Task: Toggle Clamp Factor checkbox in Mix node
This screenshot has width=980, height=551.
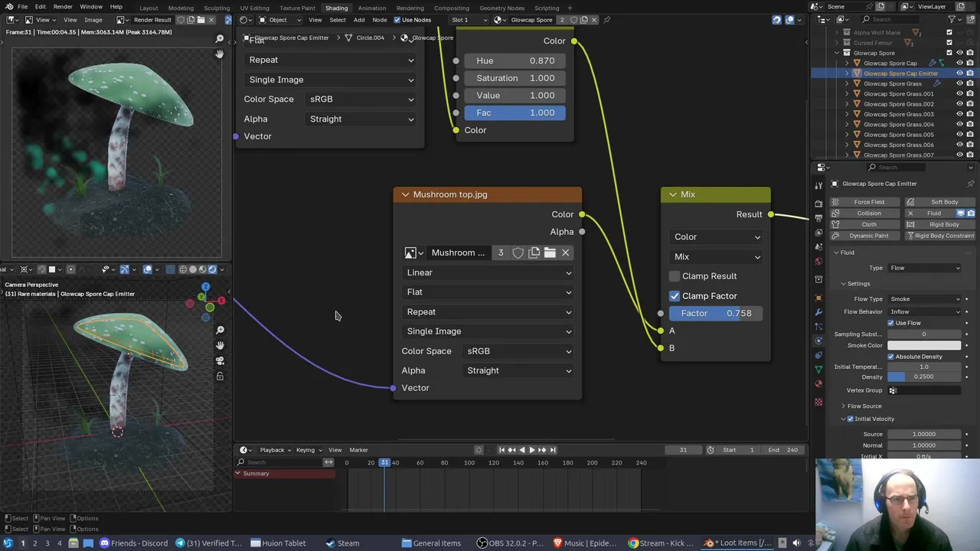Action: (675, 296)
